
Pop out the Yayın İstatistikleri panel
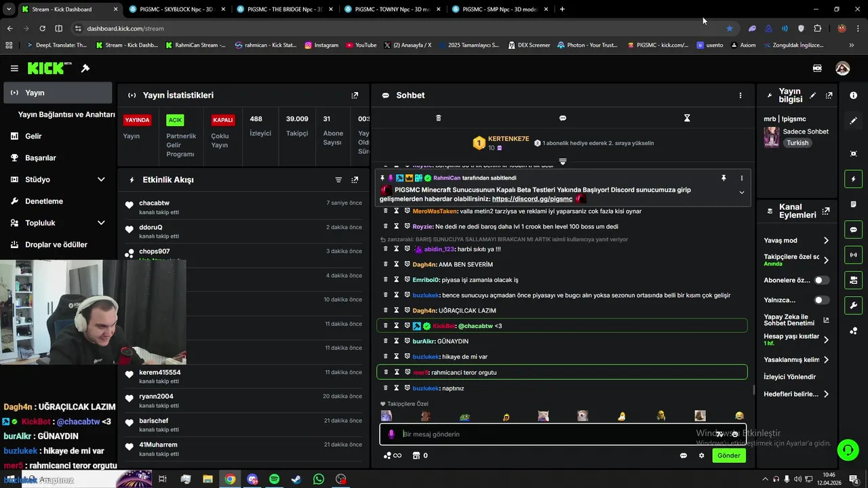point(355,96)
